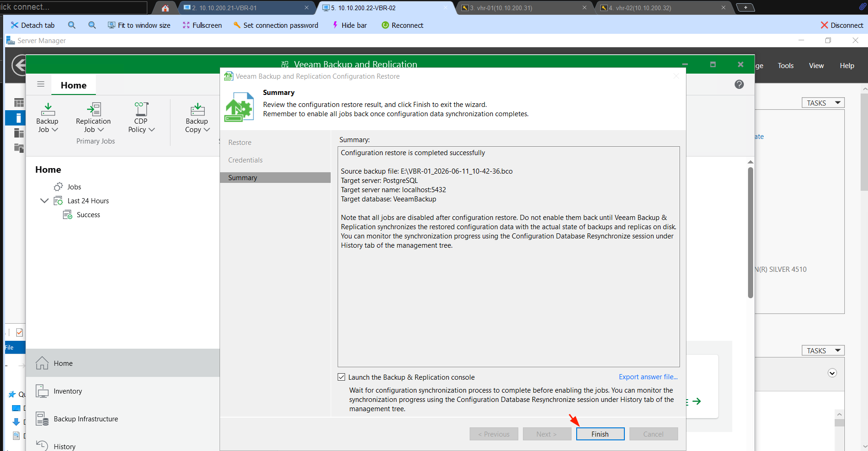Click the Server Manager Local Server sidebar icon
This screenshot has width=868, height=451.
point(19,118)
